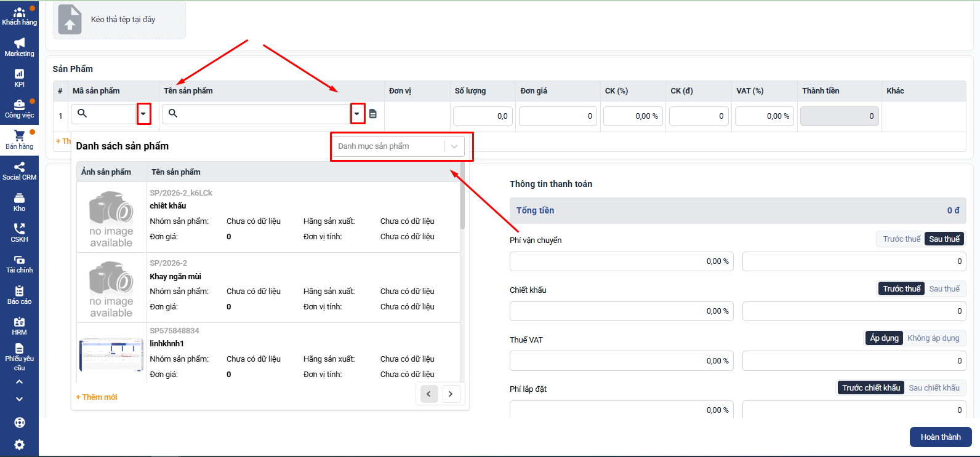Click the Hoàn thành button

[x=940, y=437]
